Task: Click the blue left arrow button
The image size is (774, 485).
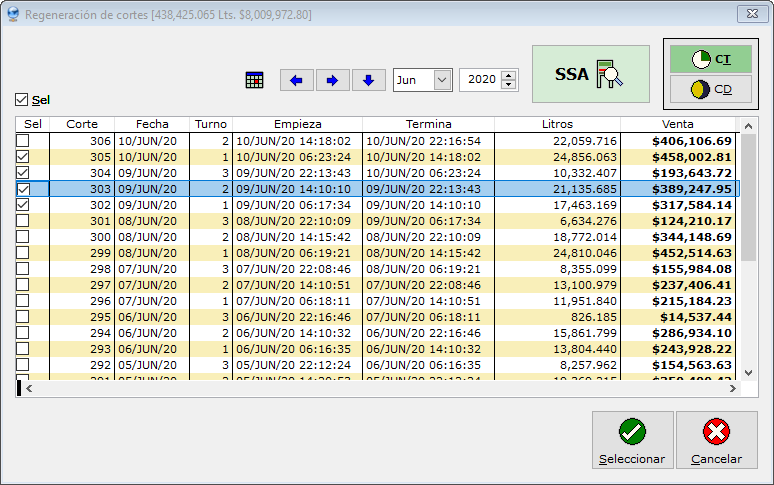Action: point(297,80)
